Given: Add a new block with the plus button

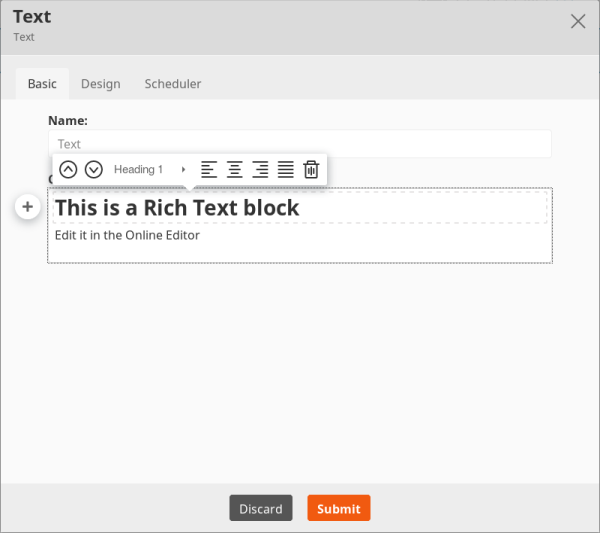Looking at the screenshot, I should click(x=27, y=207).
